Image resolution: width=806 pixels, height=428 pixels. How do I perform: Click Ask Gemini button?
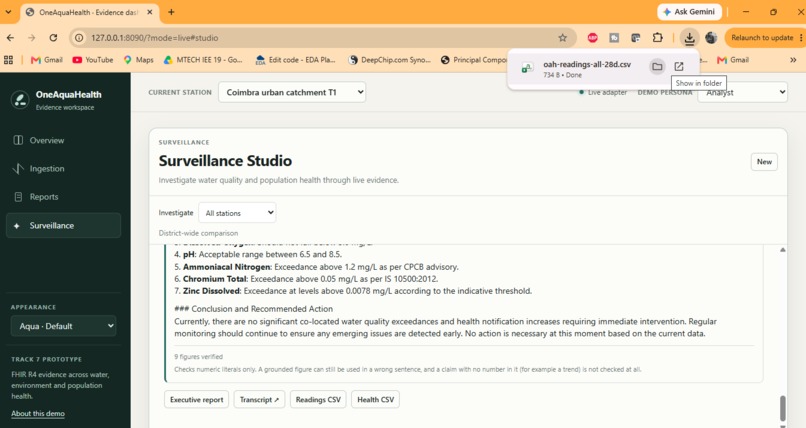[x=689, y=12]
